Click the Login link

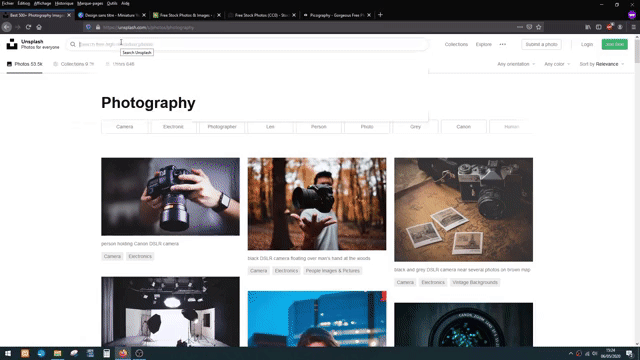coord(587,44)
